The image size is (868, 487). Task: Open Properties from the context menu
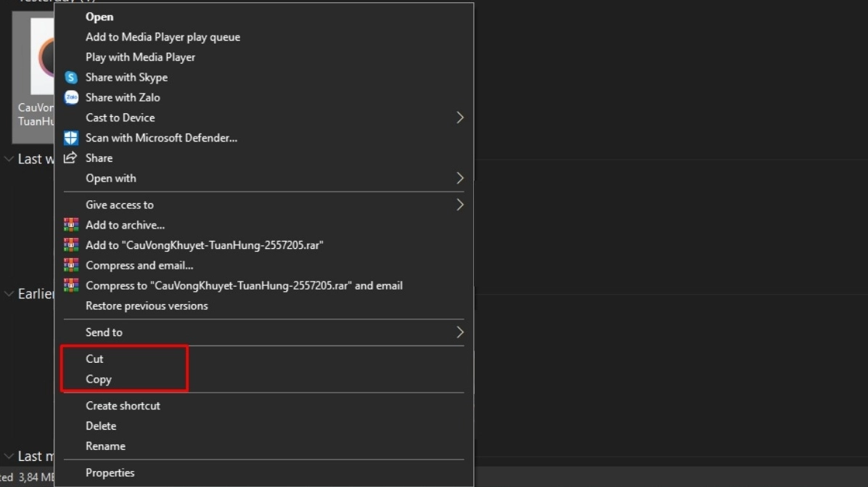[x=263, y=472]
